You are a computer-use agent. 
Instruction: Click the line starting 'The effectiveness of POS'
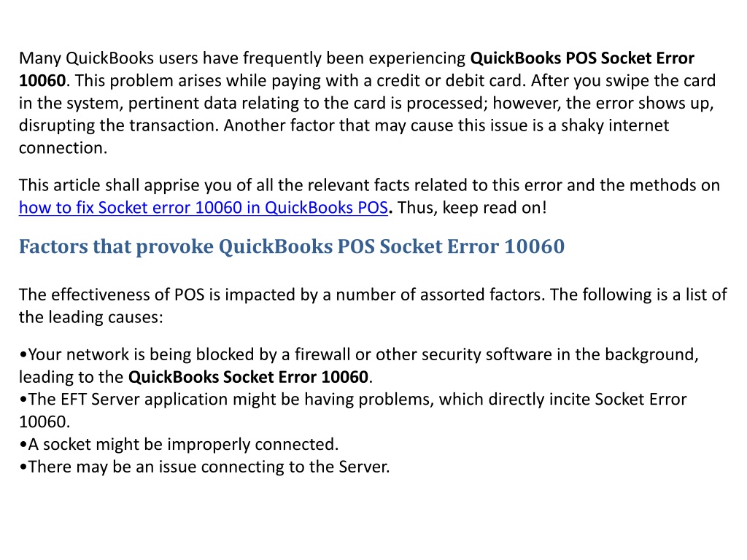pos(373,295)
